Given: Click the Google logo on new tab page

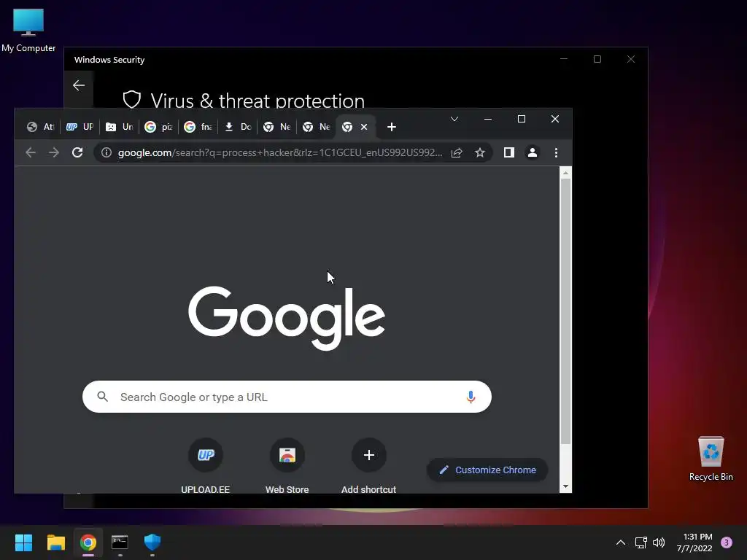Looking at the screenshot, I should click(287, 318).
